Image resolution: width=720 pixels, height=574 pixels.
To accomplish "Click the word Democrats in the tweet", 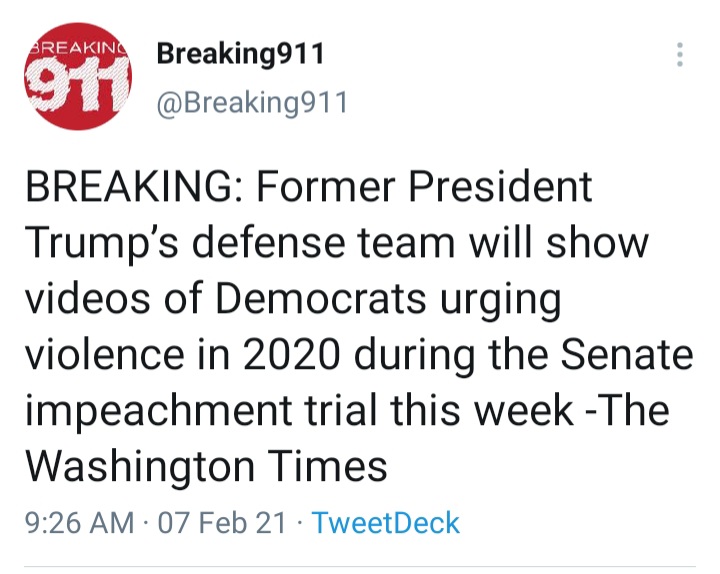I will (321, 298).
